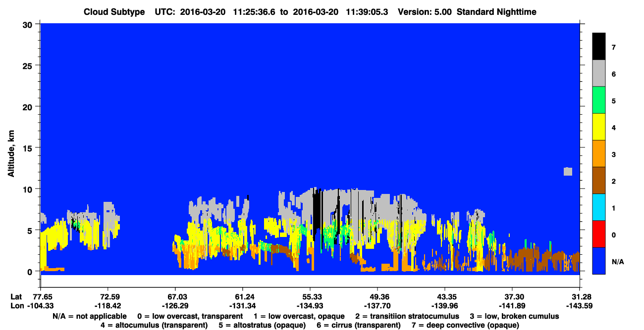644x330 pixels.
Task: Click the longitude value '-131.34'
Action: click(x=242, y=306)
